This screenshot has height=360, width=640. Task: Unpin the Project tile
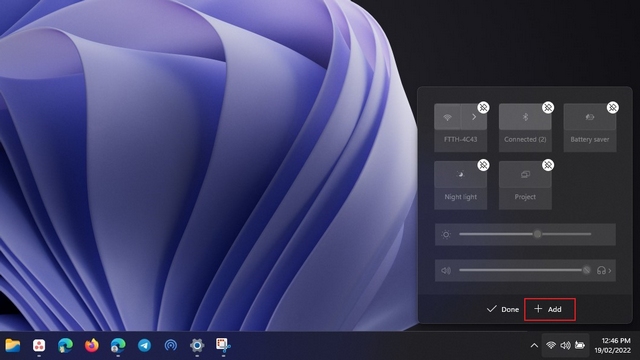click(x=548, y=165)
